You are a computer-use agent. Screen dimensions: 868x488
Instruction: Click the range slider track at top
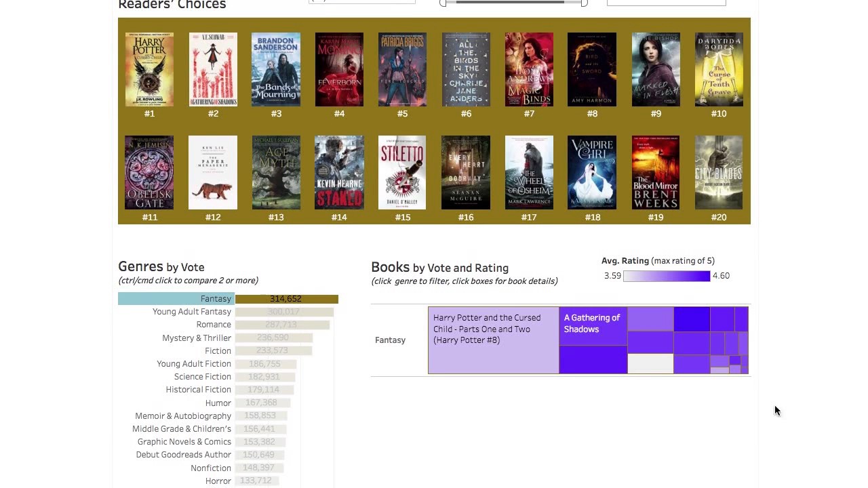[513, 3]
